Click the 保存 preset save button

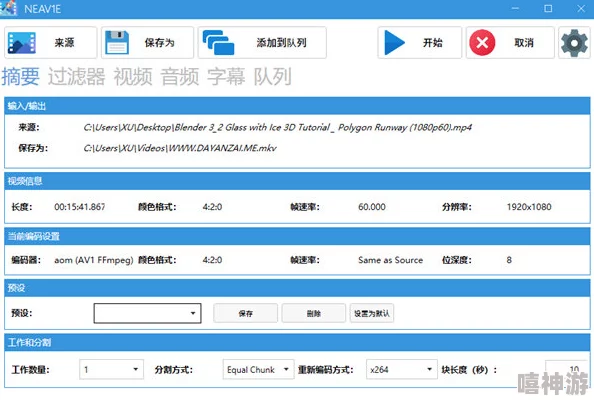pyautogui.click(x=245, y=313)
